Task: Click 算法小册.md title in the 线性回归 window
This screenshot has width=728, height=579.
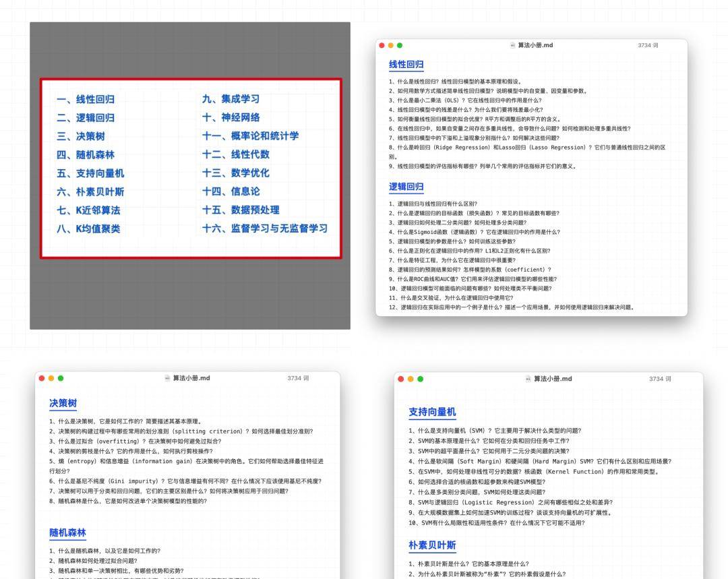Action: (535, 45)
